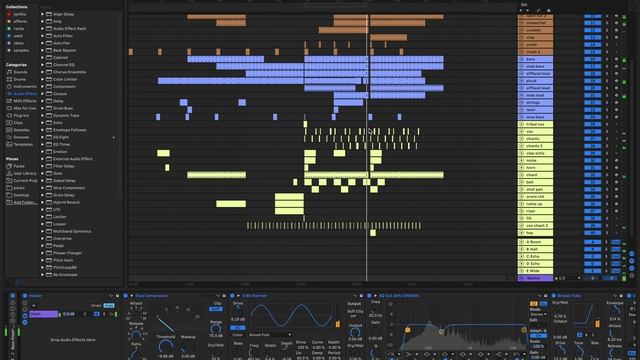Open Packs in Places

[16, 166]
